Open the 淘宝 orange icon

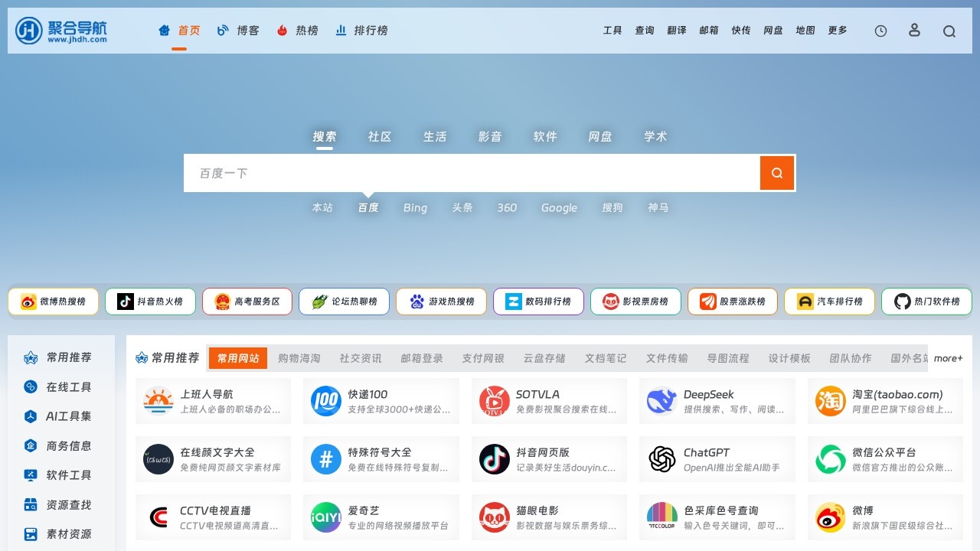coord(831,401)
